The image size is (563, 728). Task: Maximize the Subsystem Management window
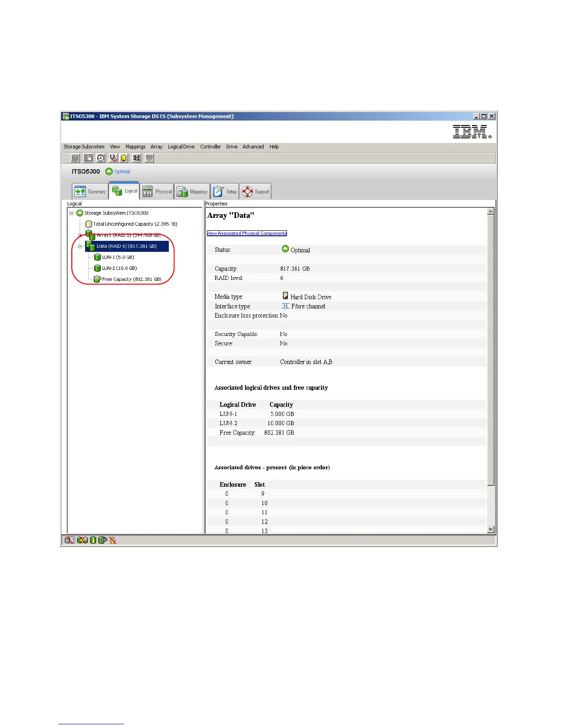(484, 116)
